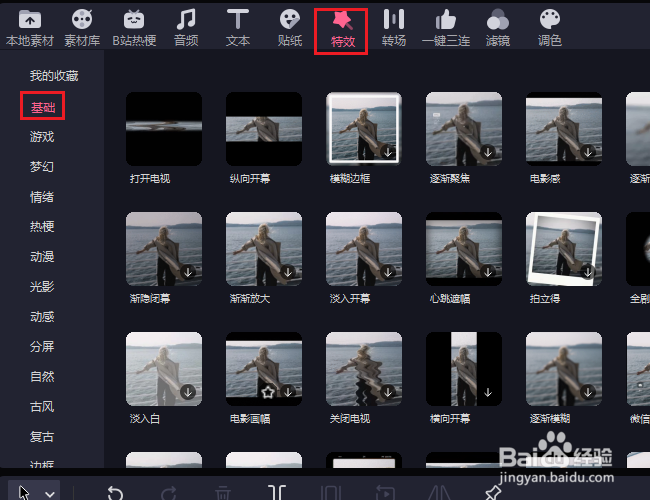Screen dimensions: 650x500
Task: Select the 热梗 effects category
Action: point(42,226)
